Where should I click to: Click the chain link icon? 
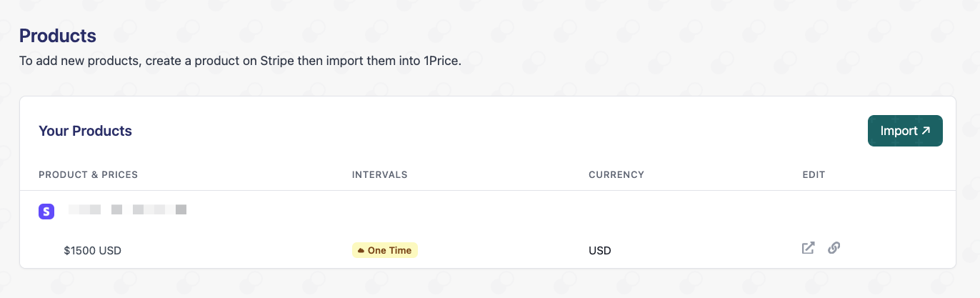tap(834, 249)
